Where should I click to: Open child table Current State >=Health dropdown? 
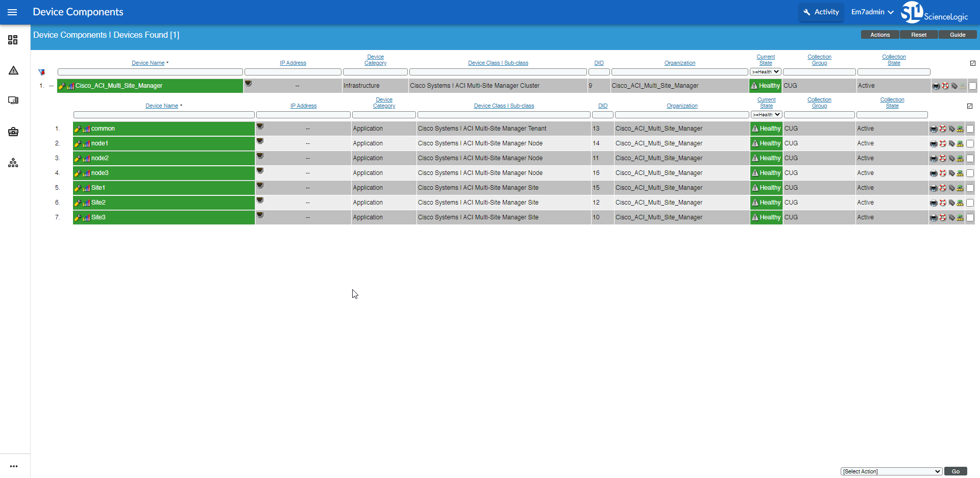coord(767,115)
